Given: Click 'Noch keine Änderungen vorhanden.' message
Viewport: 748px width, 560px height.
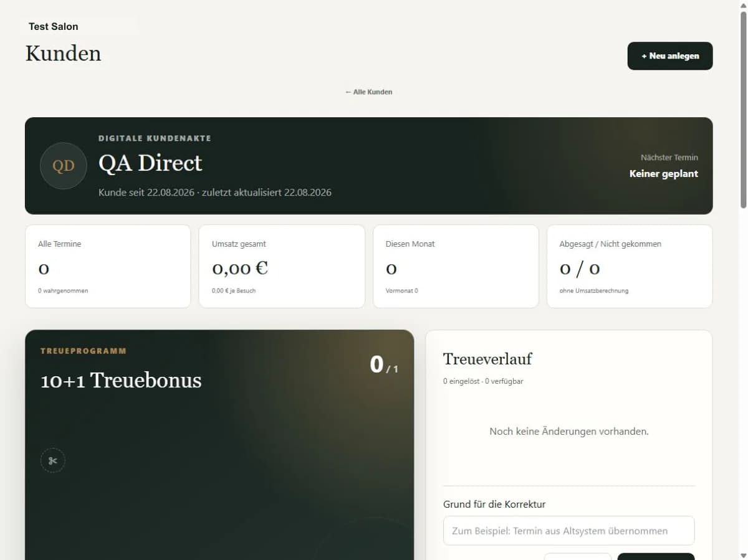Looking at the screenshot, I should point(569,431).
